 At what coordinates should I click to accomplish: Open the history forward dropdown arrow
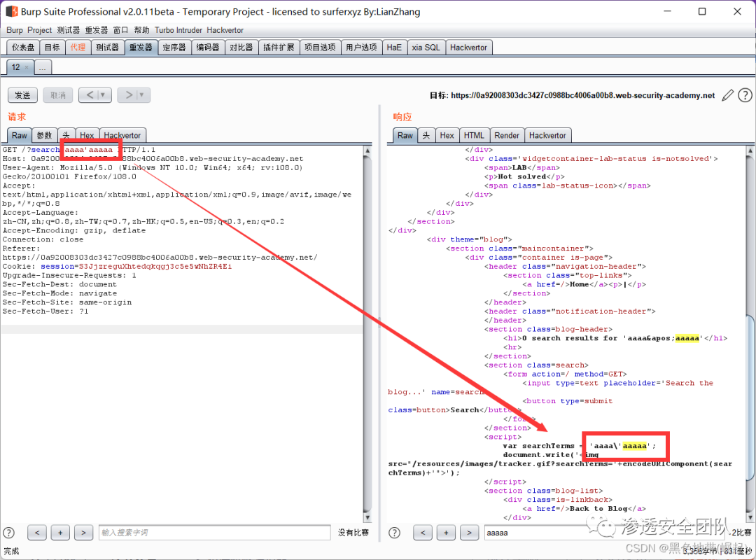[141, 95]
